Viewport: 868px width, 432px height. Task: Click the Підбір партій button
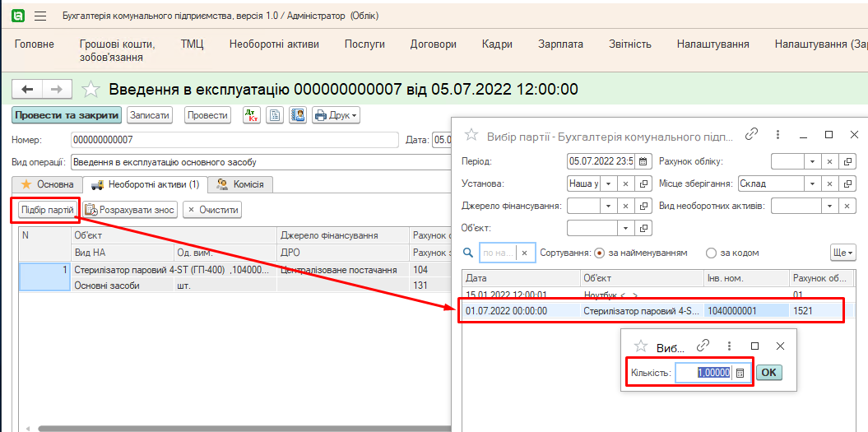point(47,210)
